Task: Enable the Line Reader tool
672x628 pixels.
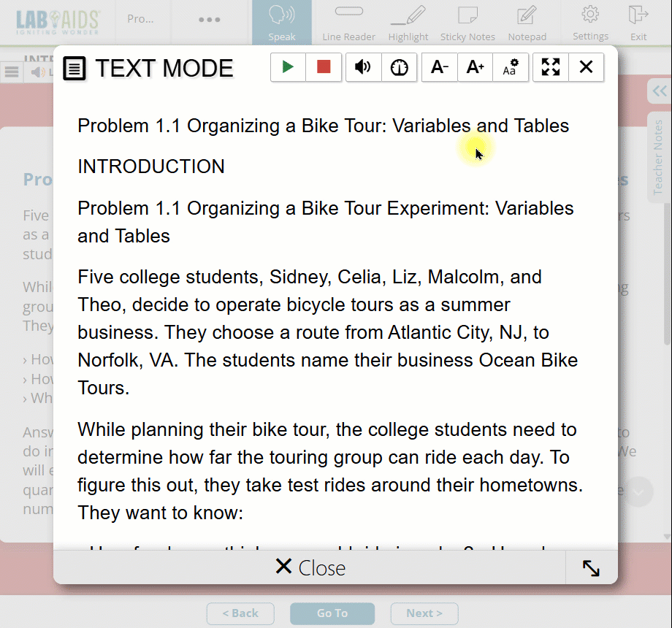Action: point(348,23)
